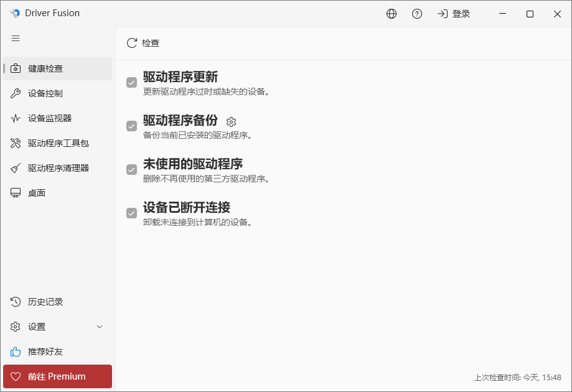Go to 驱动程序工具包 sidebar item
Image resolution: width=572 pixels, height=392 pixels.
[58, 143]
